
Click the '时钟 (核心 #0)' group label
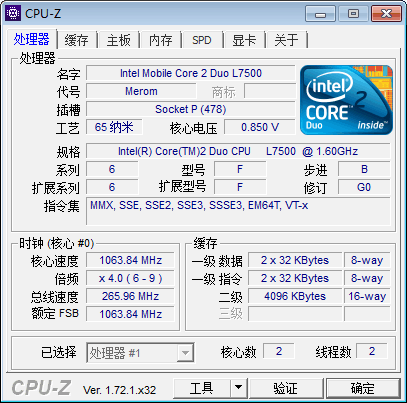point(56,243)
